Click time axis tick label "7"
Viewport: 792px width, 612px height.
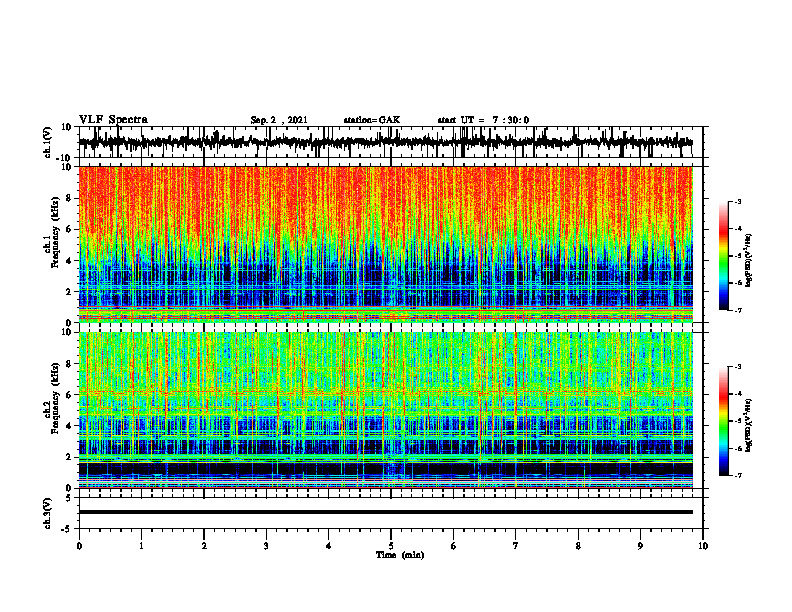pyautogui.click(x=516, y=546)
